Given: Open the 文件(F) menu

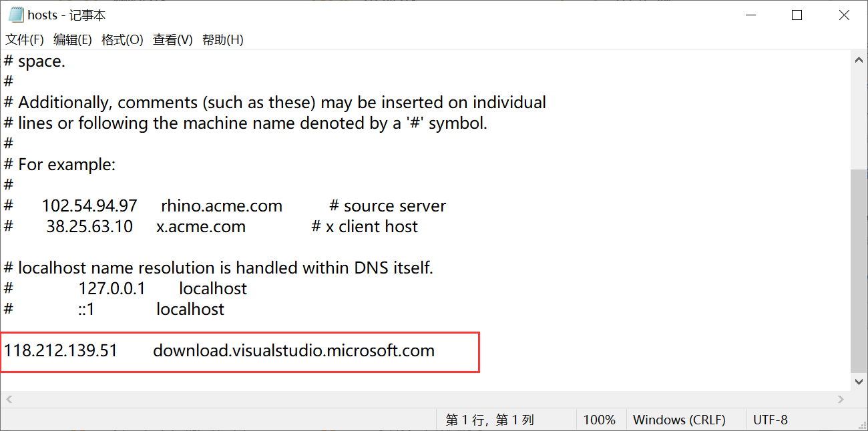Looking at the screenshot, I should click(25, 40).
